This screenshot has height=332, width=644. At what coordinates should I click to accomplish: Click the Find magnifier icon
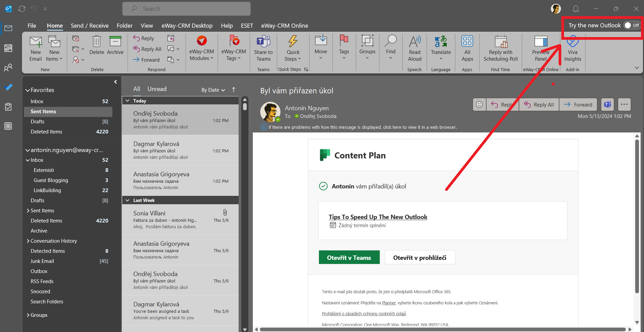[x=391, y=40]
